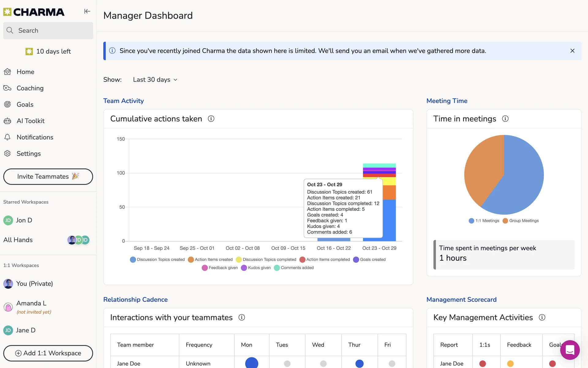Open the Last 30 days dropdown
The image size is (588, 368).
click(155, 80)
